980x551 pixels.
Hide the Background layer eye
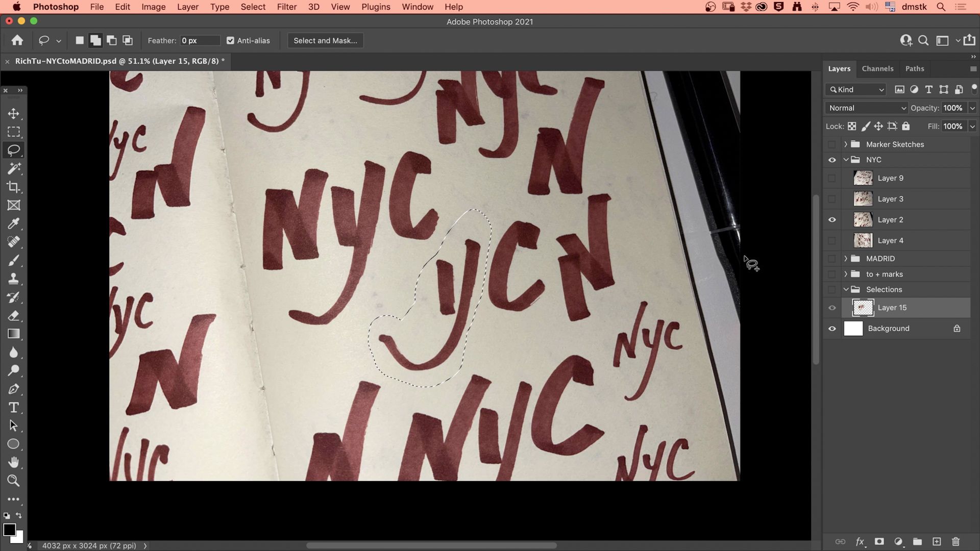coord(832,329)
